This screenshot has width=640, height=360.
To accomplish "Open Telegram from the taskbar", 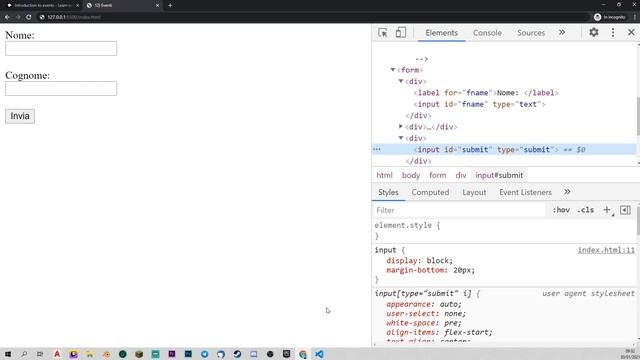I will [x=204, y=354].
